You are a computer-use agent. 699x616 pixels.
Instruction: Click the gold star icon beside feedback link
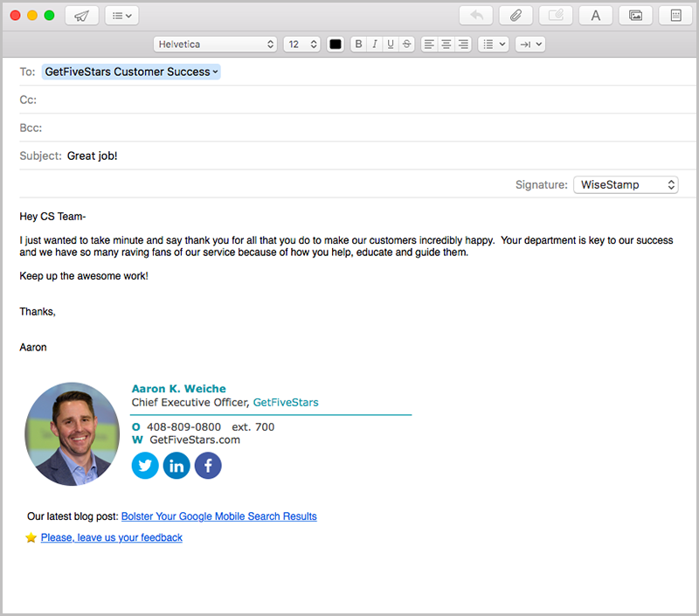click(31, 537)
